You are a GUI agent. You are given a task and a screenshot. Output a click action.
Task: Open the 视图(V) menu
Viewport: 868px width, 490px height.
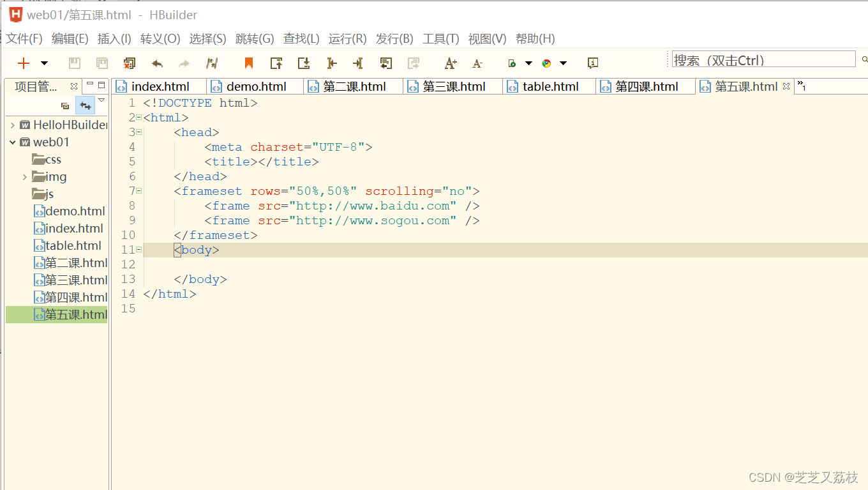[488, 39]
